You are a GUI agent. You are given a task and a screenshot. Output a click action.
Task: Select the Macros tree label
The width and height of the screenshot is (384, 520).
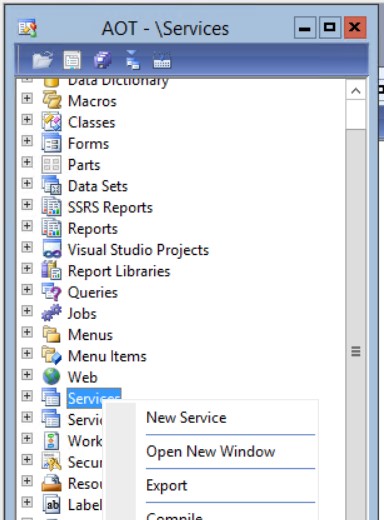coord(92,101)
